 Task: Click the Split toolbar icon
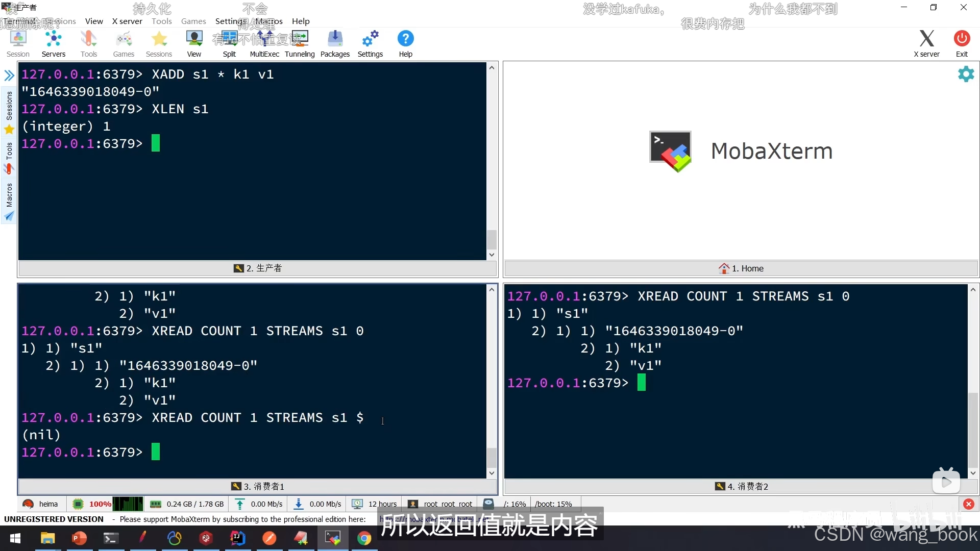click(229, 44)
